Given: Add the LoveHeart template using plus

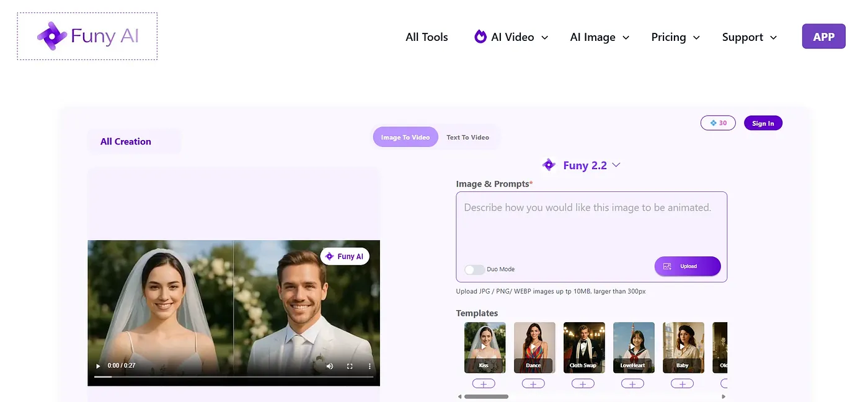Looking at the screenshot, I should (x=632, y=383).
